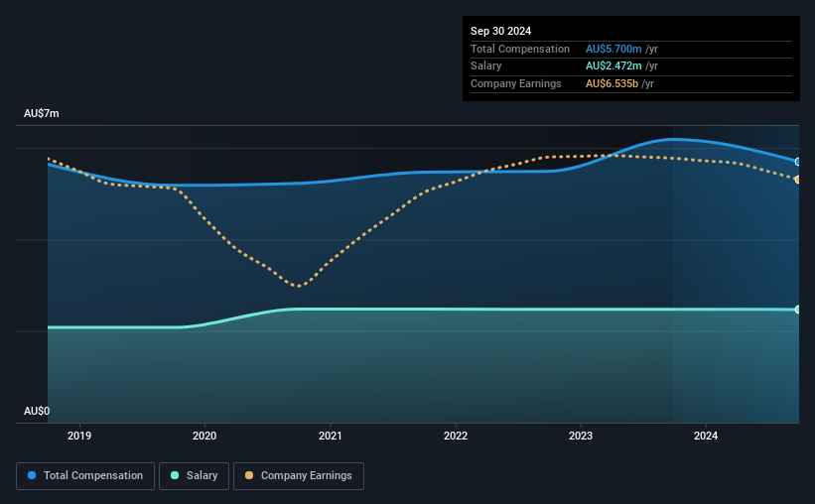This screenshot has height=504, width=815.
Task: Click the 2019 x-axis label
Action: tap(79, 436)
